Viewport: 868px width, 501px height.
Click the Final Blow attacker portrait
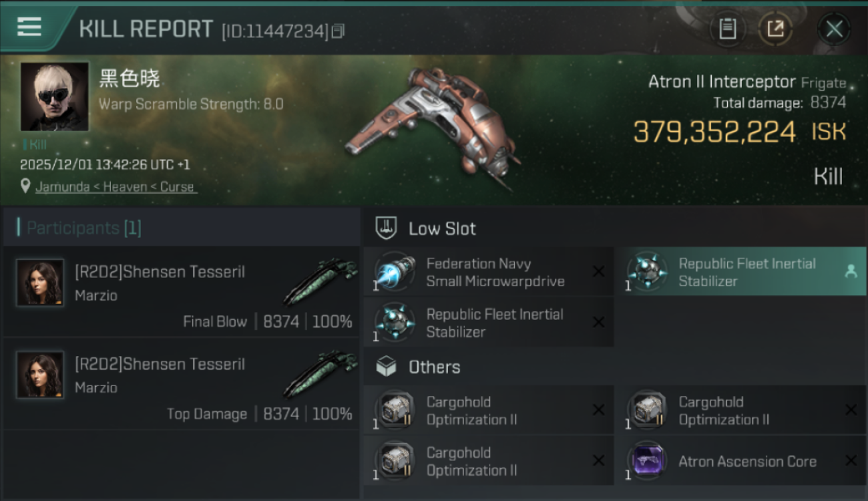(40, 283)
